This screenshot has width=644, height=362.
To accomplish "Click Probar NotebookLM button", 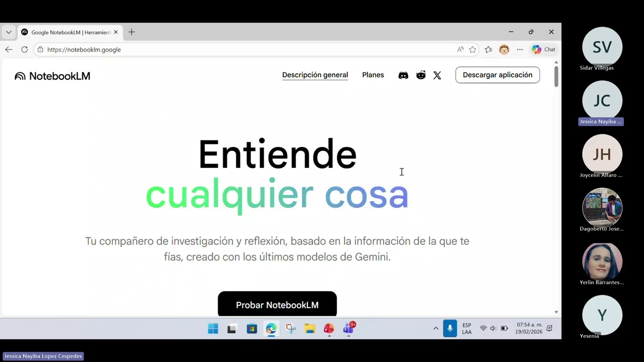I will pyautogui.click(x=277, y=304).
